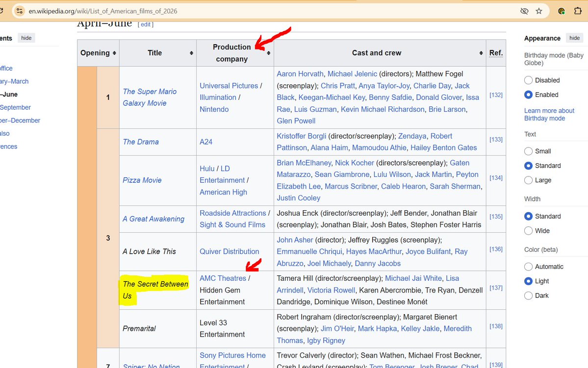Viewport: 588px width, 368px height.
Task: Open the Jim O'Heir link
Action: (x=337, y=329)
